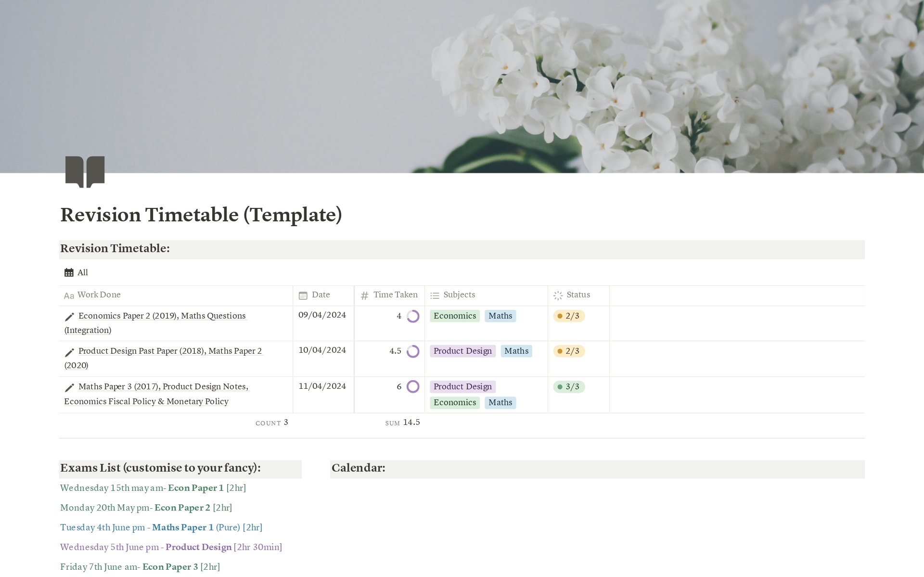924x577 pixels.
Task: Click the Status column spinner icon
Action: 558,295
